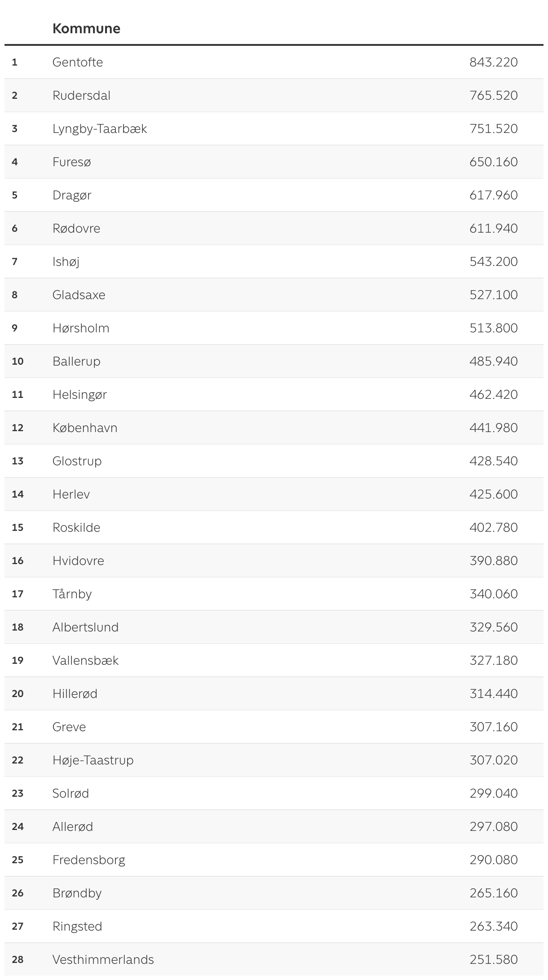Click on Gladsaxe in row 8
The height and width of the screenshot is (980, 548).
click(x=79, y=295)
